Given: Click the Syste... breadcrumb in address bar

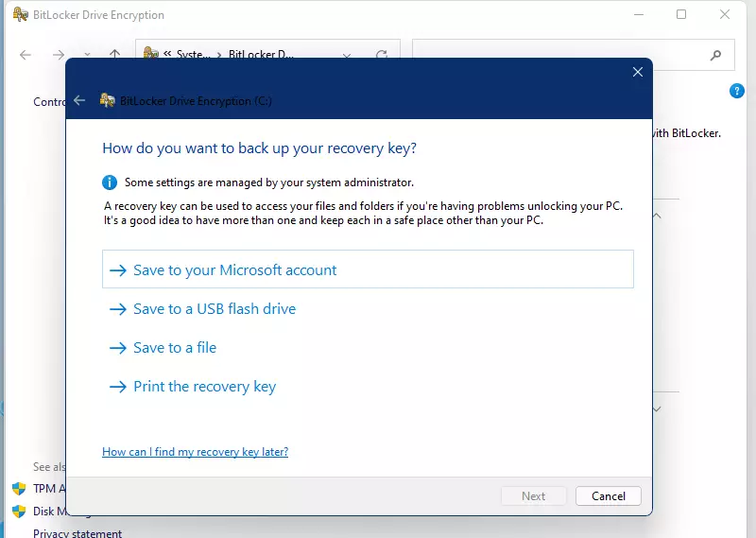Looking at the screenshot, I should point(194,55).
